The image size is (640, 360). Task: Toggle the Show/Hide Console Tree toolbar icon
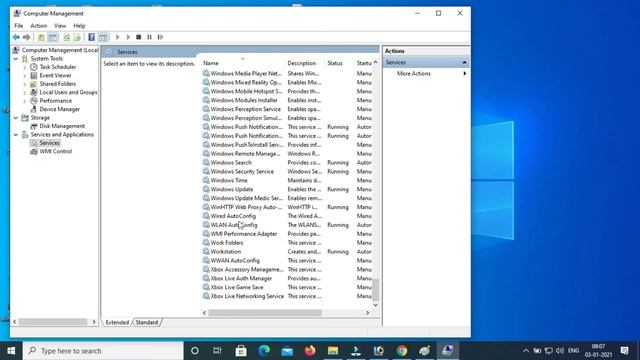coord(53,37)
